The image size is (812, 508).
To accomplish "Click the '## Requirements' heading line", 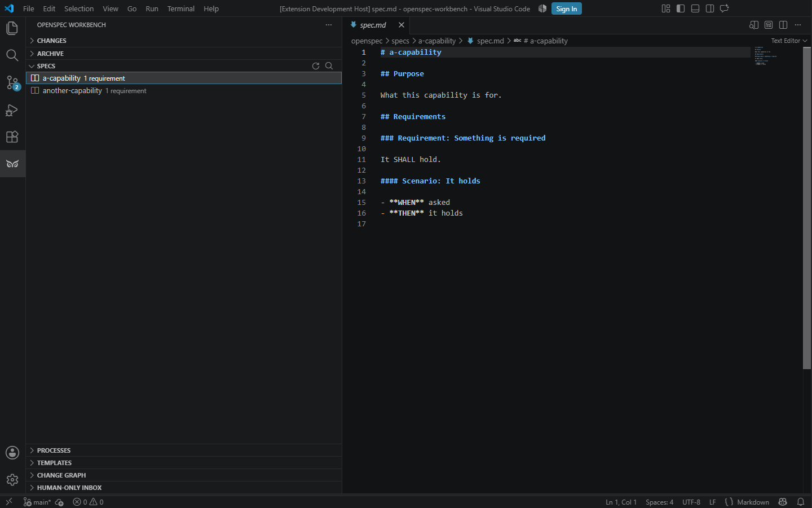I will point(413,117).
